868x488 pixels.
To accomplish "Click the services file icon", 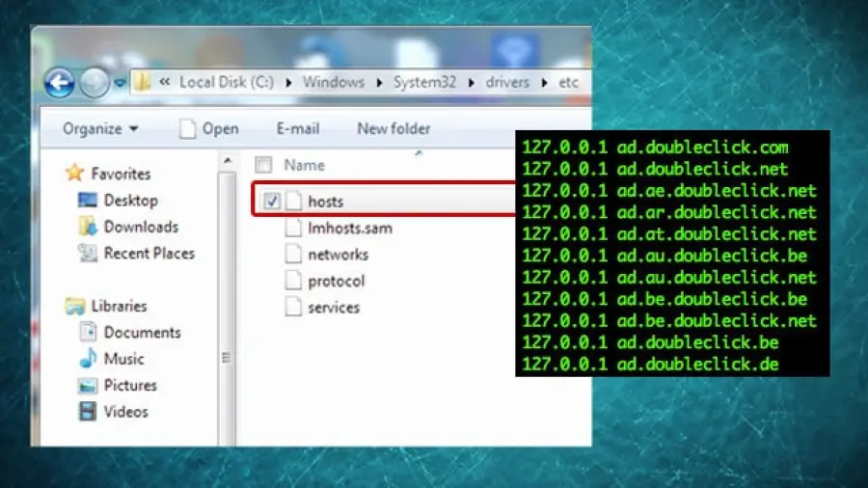I will point(293,307).
